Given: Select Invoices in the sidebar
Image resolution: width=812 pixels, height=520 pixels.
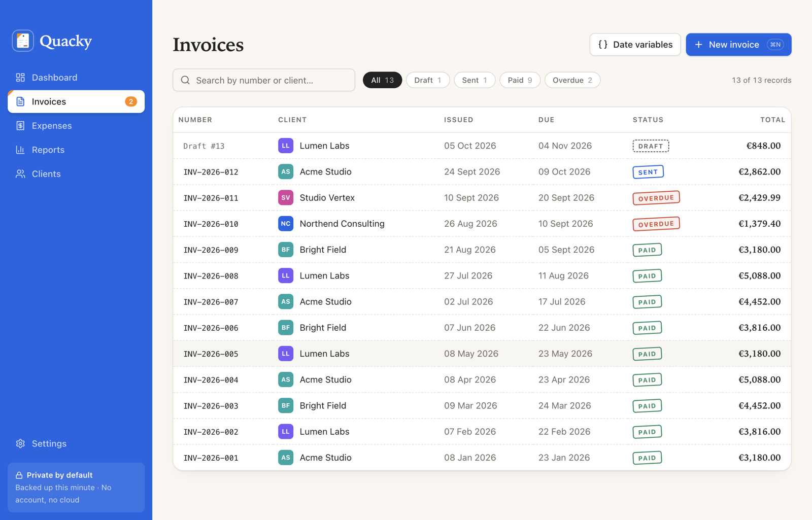Looking at the screenshot, I should click(x=76, y=101).
